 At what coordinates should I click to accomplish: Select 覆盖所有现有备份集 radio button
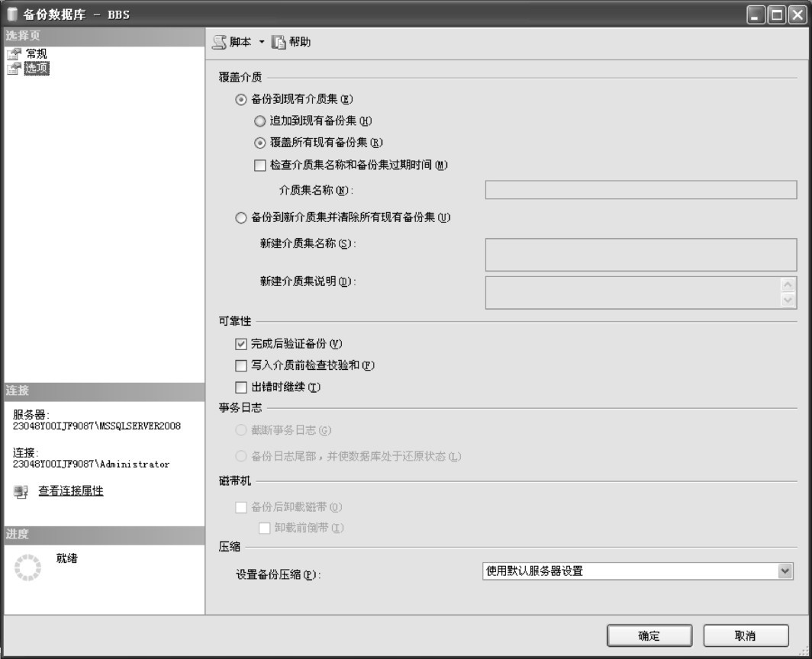(x=260, y=143)
